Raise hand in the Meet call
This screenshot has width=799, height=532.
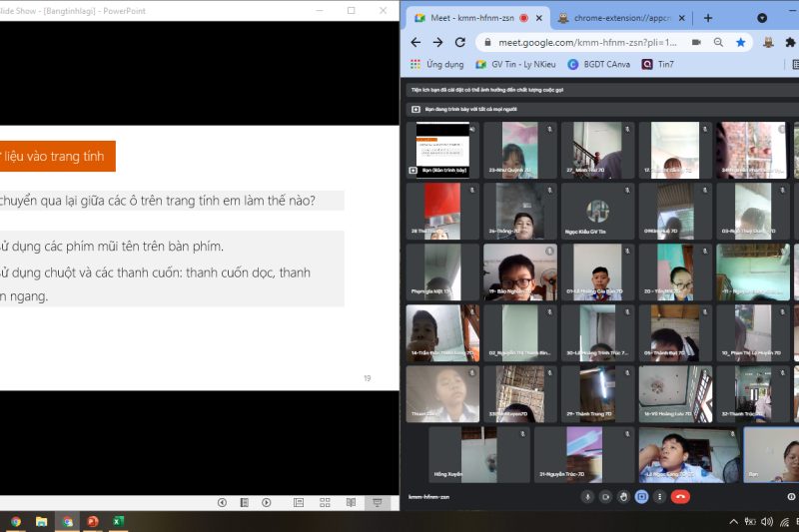(623, 496)
